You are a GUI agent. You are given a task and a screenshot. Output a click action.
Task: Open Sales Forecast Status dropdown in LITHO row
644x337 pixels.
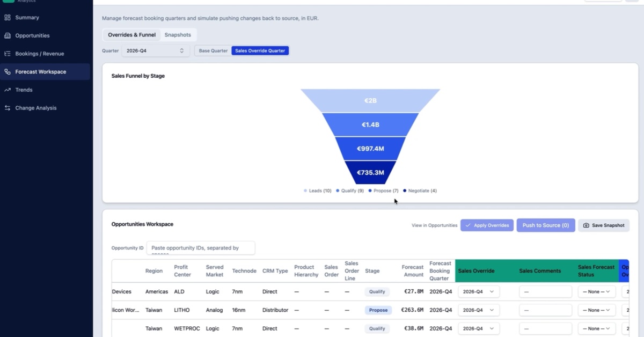pyautogui.click(x=597, y=310)
